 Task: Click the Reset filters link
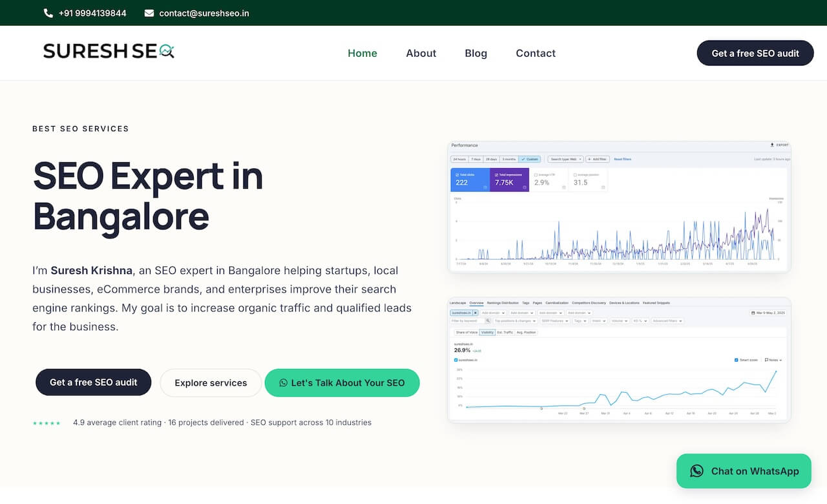click(x=623, y=159)
